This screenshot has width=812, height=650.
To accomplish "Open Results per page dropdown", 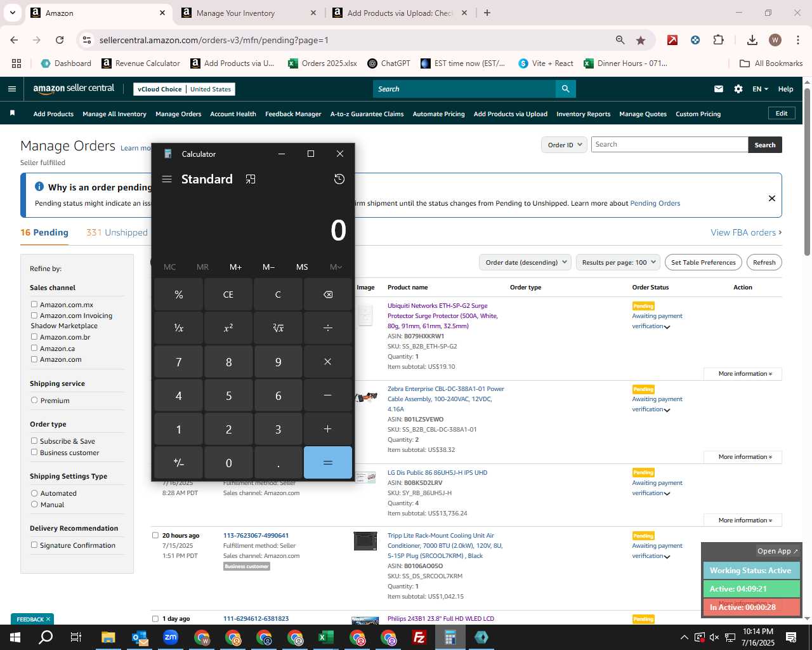I will [619, 262].
